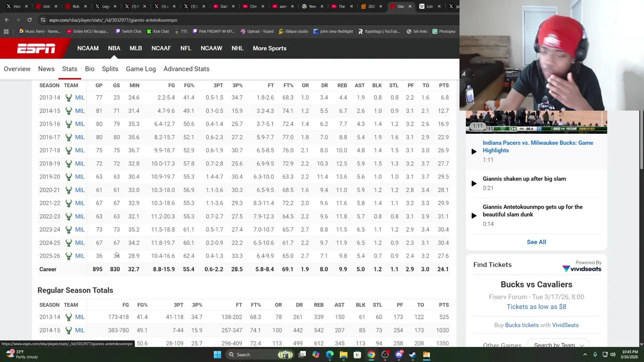Show hidden system tray icons
This screenshot has height=362, width=644.
click(x=585, y=354)
